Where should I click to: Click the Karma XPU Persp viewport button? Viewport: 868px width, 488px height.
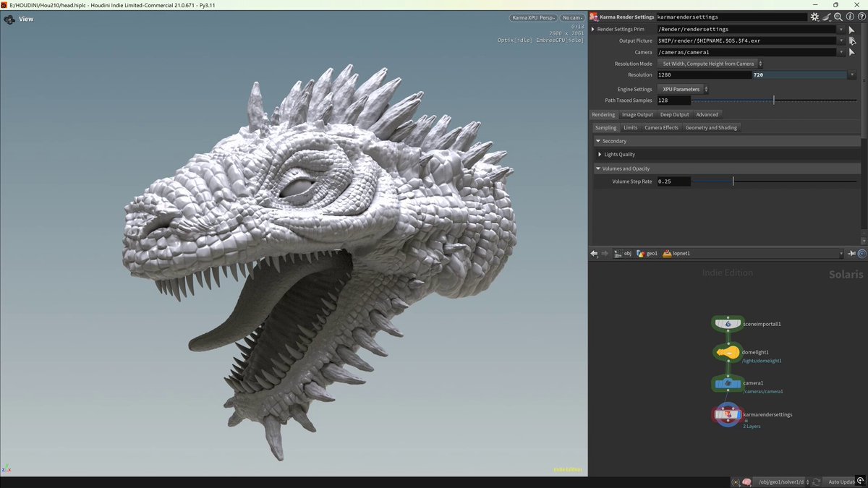click(532, 17)
